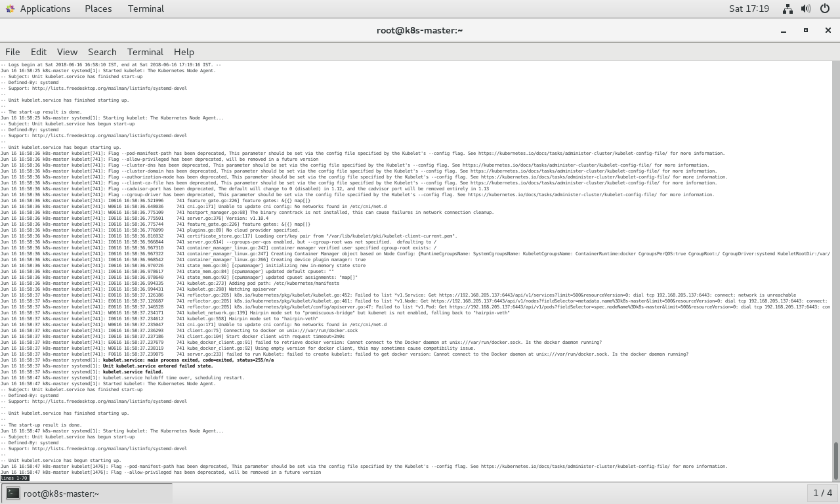Click the root@k8s-master:~ window title
Screen dimensions: 840x504
tap(420, 30)
